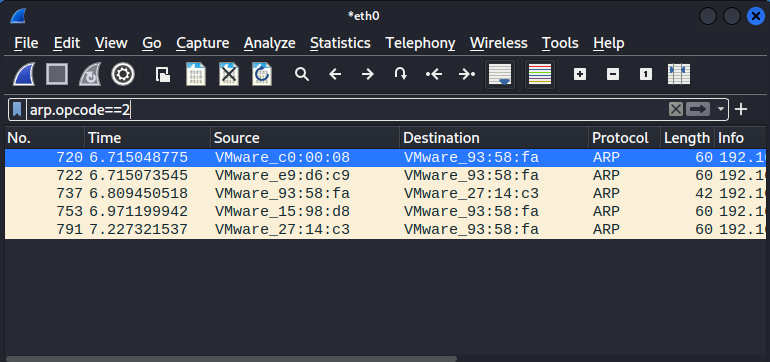The width and height of the screenshot is (770, 362).
Task: Click length value 42
Action: pyautogui.click(x=704, y=194)
